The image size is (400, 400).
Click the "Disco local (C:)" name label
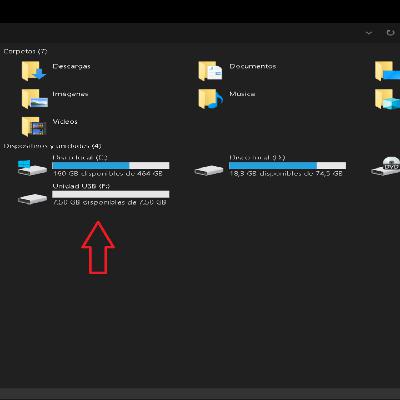click(80, 157)
